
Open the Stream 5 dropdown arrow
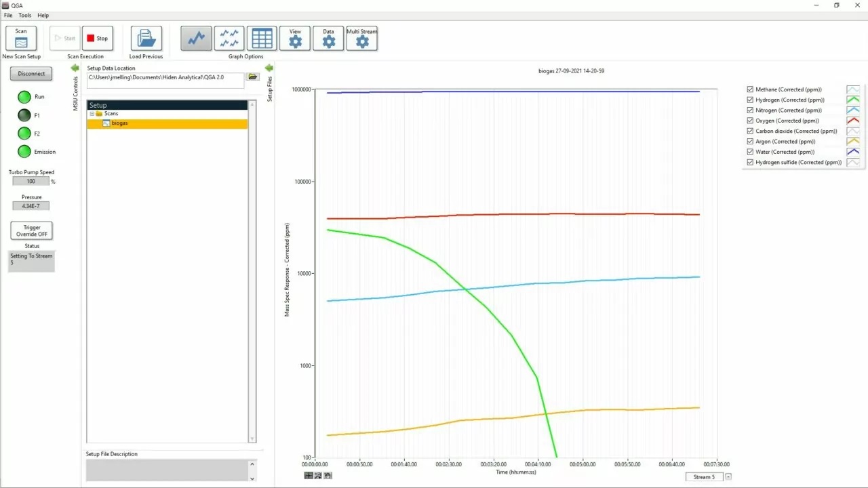tap(728, 477)
